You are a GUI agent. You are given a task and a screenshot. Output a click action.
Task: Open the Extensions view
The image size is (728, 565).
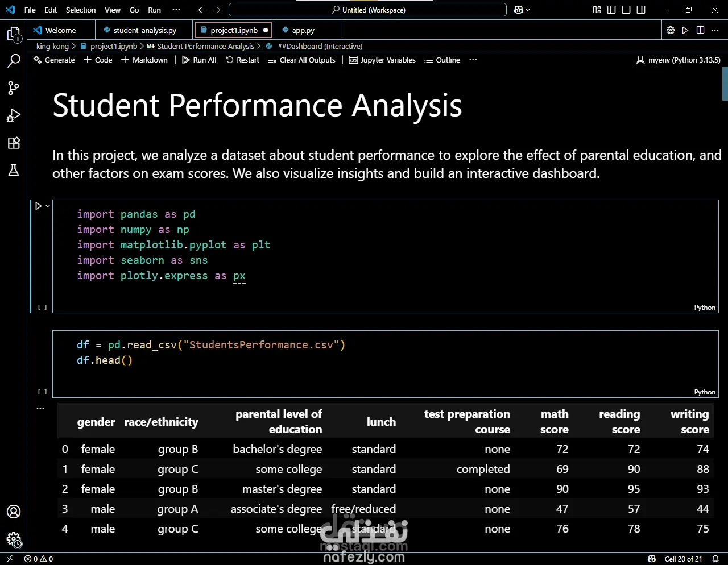(x=14, y=143)
